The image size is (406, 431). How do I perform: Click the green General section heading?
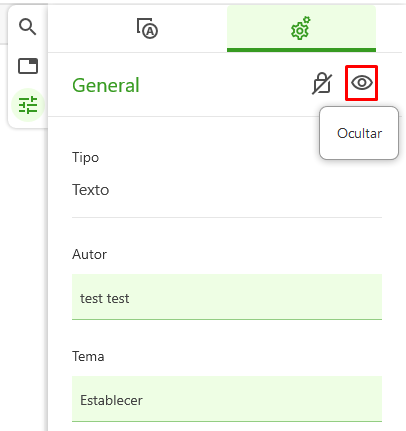pos(106,85)
